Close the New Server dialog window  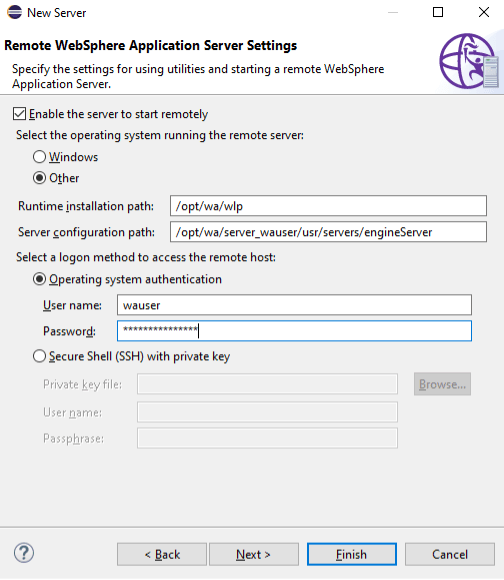pos(484,12)
